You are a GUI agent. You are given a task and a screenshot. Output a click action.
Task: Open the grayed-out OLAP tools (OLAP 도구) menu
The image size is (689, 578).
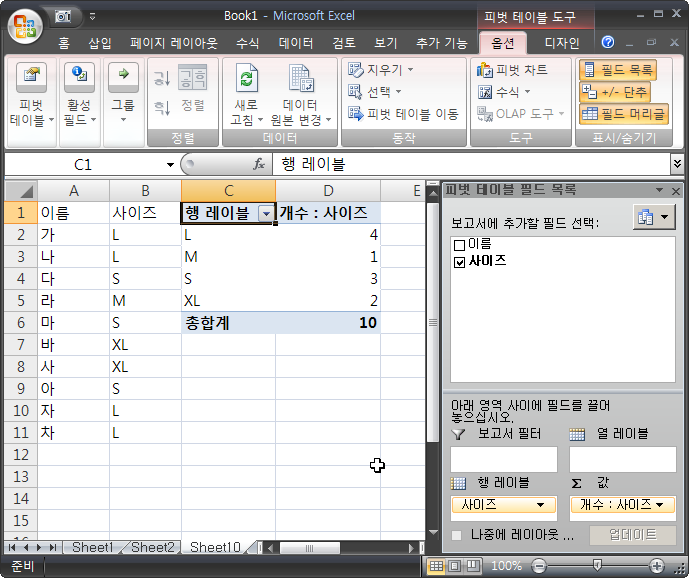click(x=521, y=114)
